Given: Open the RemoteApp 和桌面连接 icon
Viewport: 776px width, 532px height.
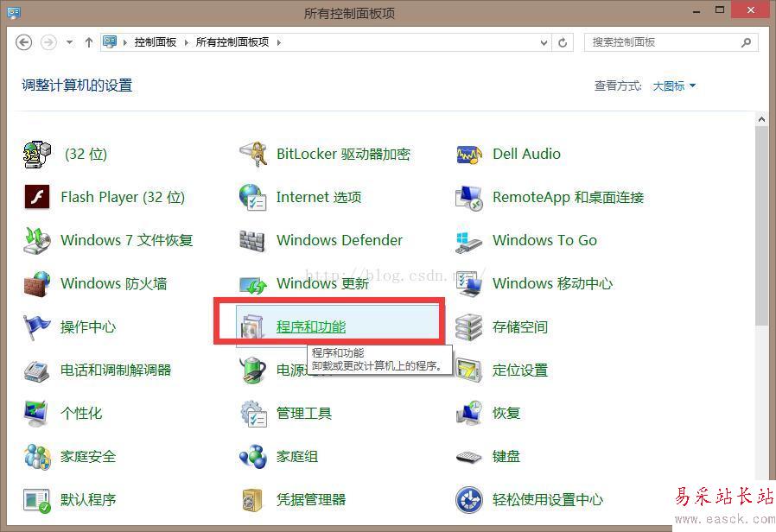Looking at the screenshot, I should tap(469, 197).
